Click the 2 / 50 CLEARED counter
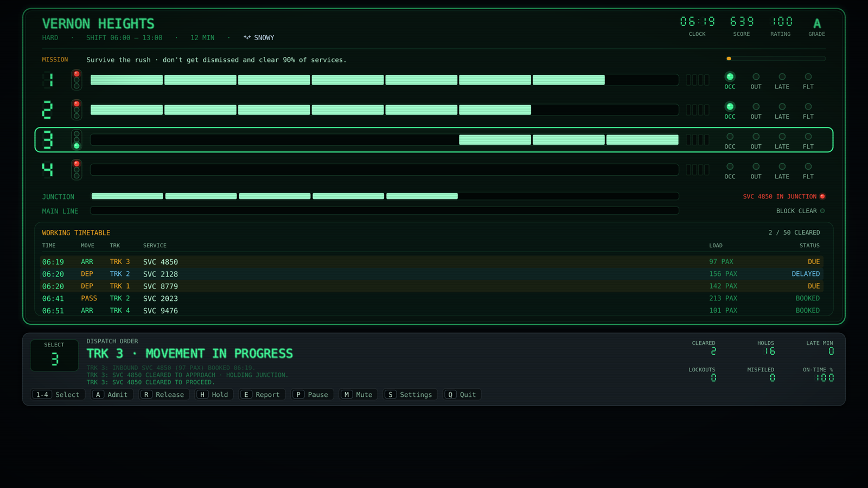Screen dimensions: 868x488 tap(794, 233)
